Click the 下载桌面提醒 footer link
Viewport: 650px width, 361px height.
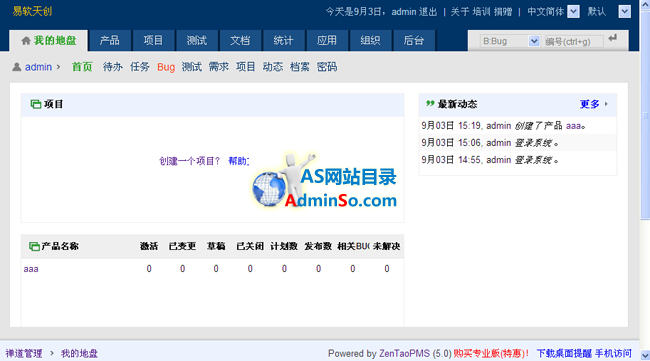(564, 354)
